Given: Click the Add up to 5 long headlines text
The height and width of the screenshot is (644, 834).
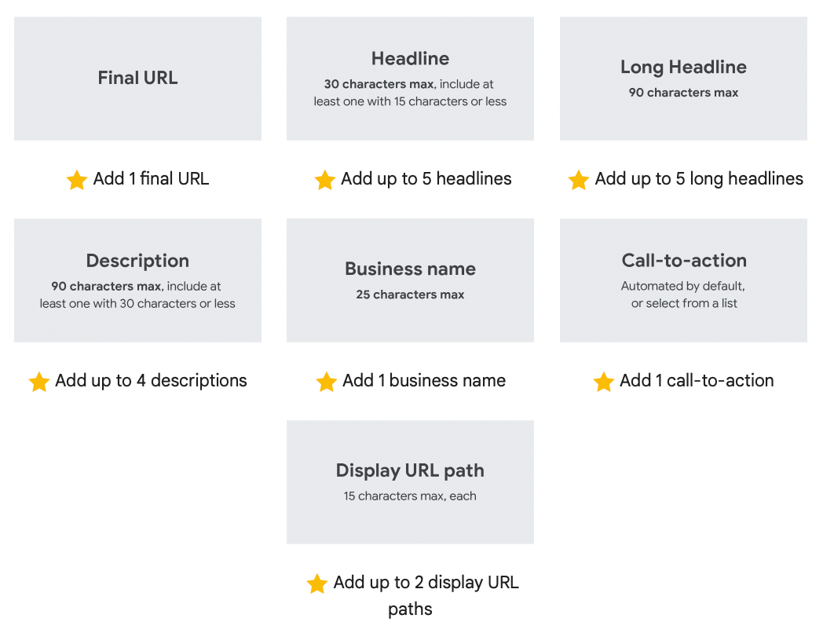Looking at the screenshot, I should (699, 179).
